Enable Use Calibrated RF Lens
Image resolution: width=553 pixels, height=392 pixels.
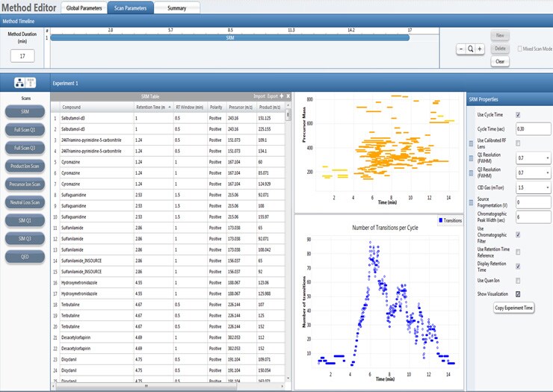pyautogui.click(x=518, y=143)
